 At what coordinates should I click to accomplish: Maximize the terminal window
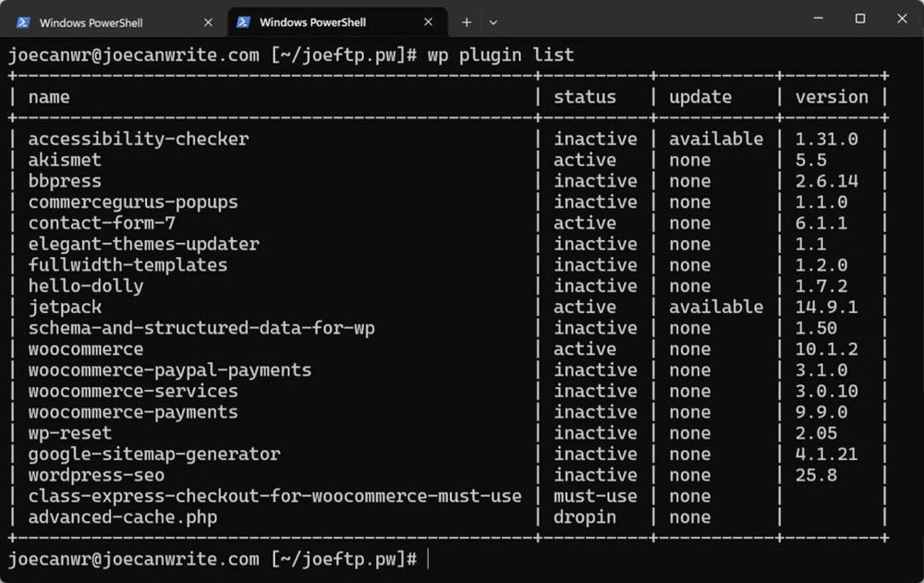click(859, 18)
